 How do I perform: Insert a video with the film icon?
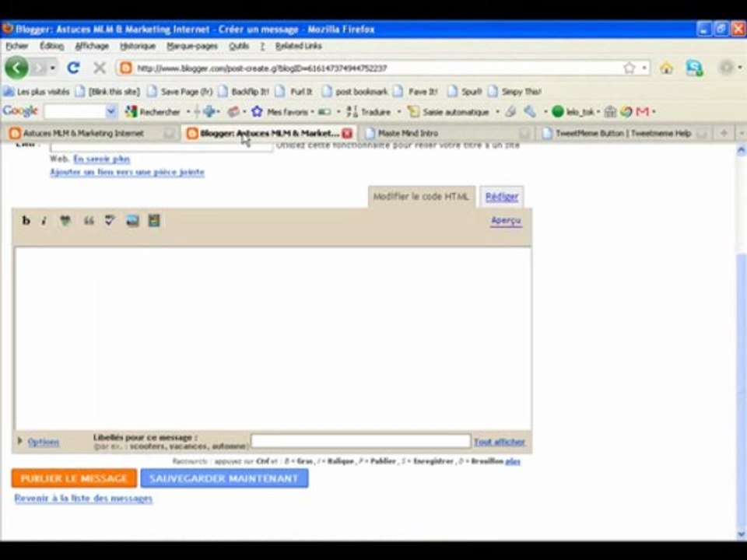point(154,220)
